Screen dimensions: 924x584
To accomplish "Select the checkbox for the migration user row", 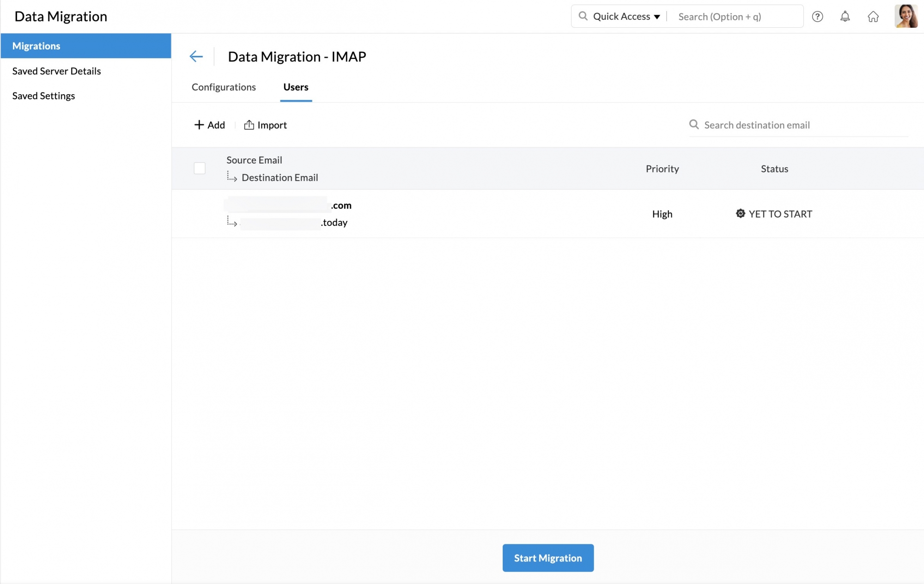I will 199,213.
